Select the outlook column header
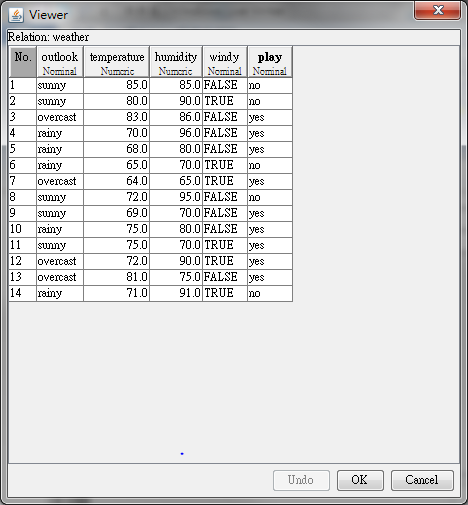The height and width of the screenshot is (505, 468). (x=60, y=62)
